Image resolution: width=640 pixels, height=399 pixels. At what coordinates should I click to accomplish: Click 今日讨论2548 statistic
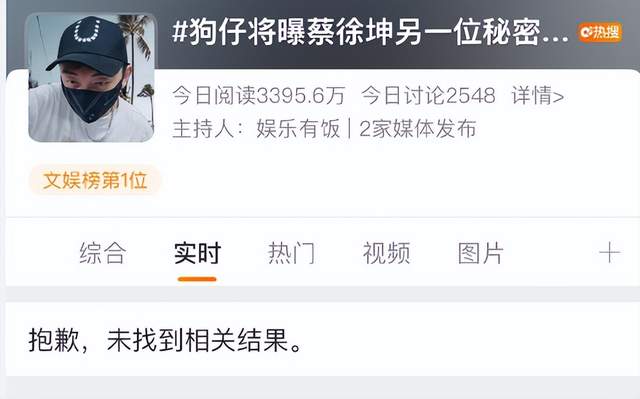pyautogui.click(x=428, y=96)
